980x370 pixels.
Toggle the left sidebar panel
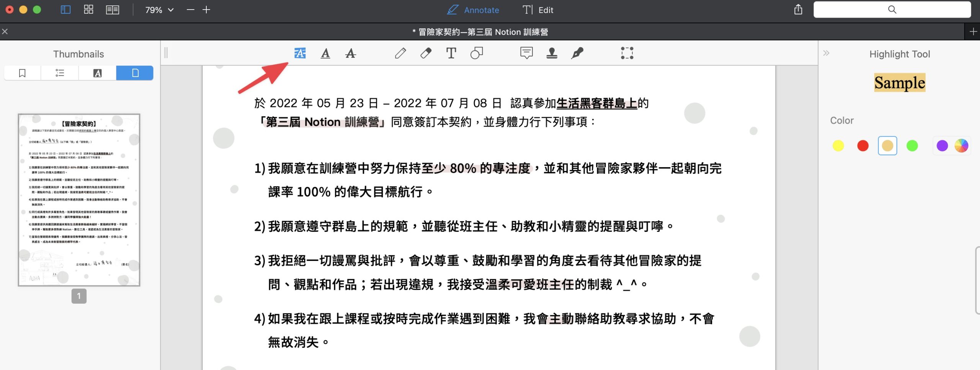click(66, 10)
